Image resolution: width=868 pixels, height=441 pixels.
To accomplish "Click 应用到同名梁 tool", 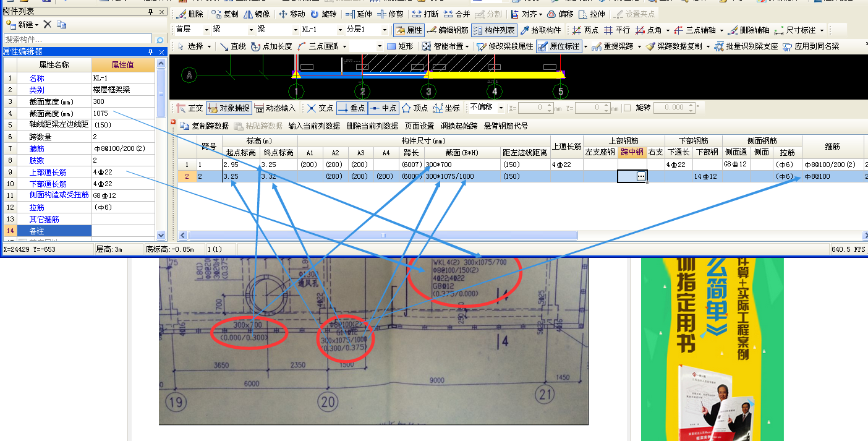I will [811, 46].
